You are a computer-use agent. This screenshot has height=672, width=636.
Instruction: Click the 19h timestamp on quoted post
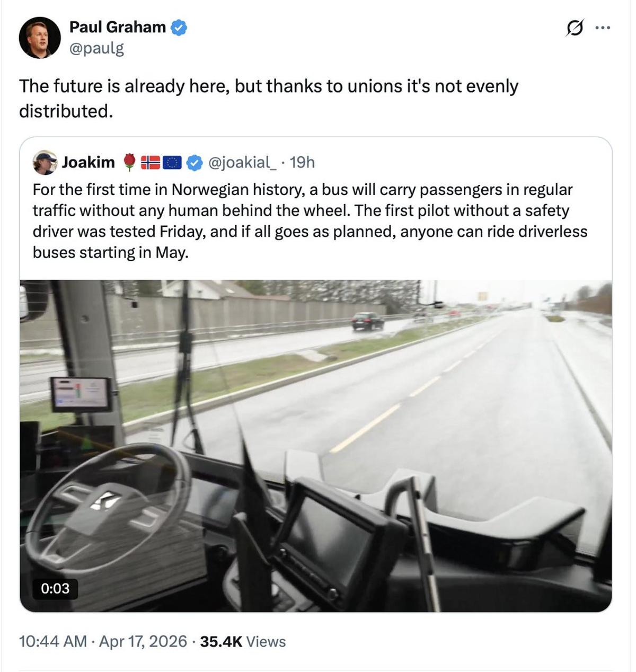pos(302,162)
